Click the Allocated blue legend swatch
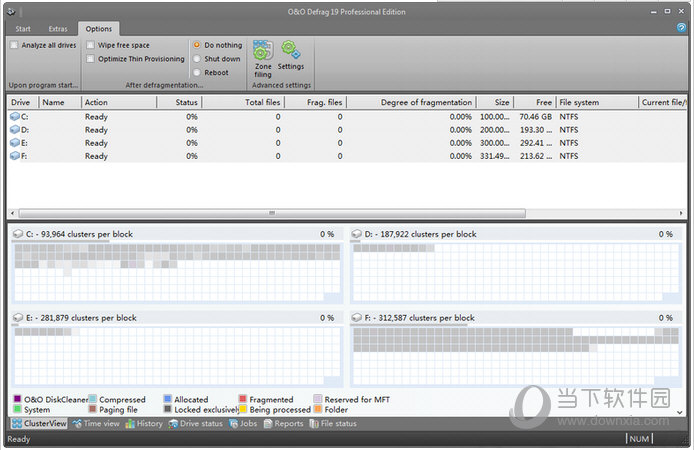The height and width of the screenshot is (450, 694). click(167, 399)
